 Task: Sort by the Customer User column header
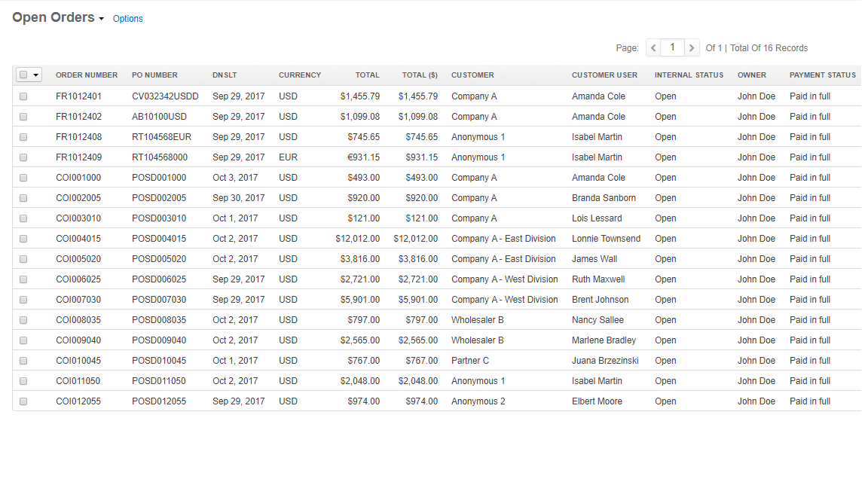click(x=604, y=75)
